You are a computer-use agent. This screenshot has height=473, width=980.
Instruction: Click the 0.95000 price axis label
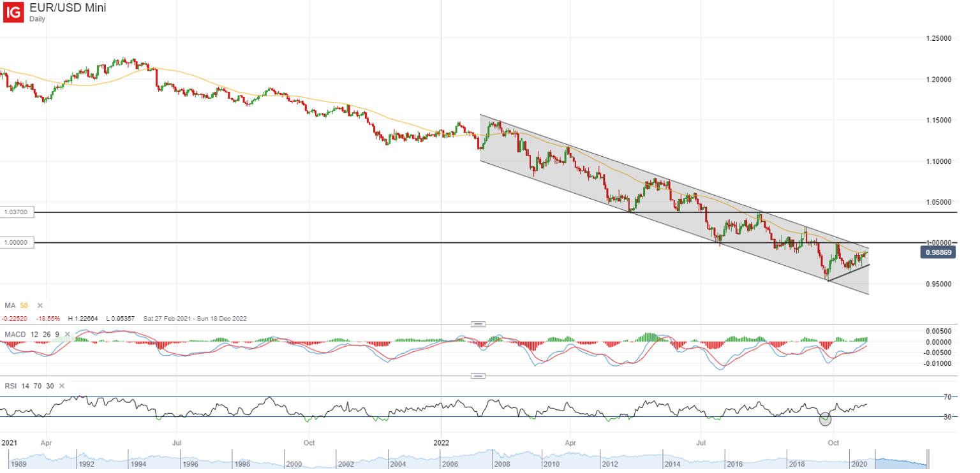(x=939, y=284)
